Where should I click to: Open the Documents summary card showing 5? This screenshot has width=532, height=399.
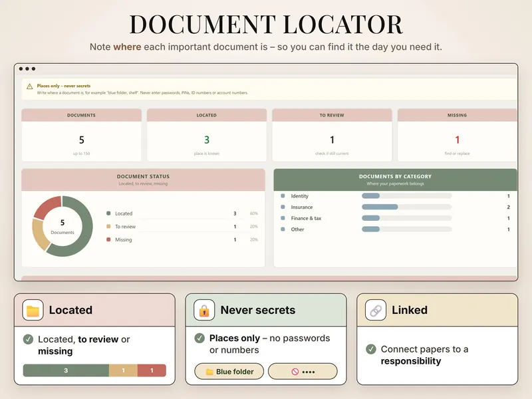pos(81,135)
